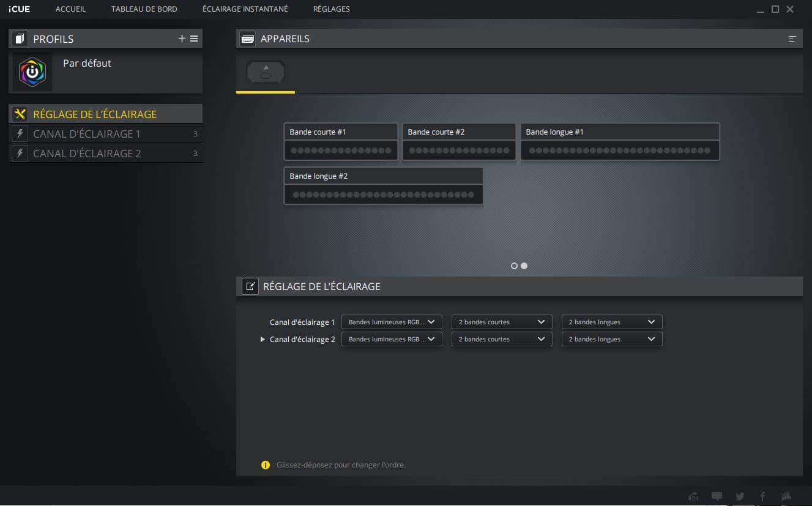Open the Tableau de bord menu
The height and width of the screenshot is (506, 812).
144,9
